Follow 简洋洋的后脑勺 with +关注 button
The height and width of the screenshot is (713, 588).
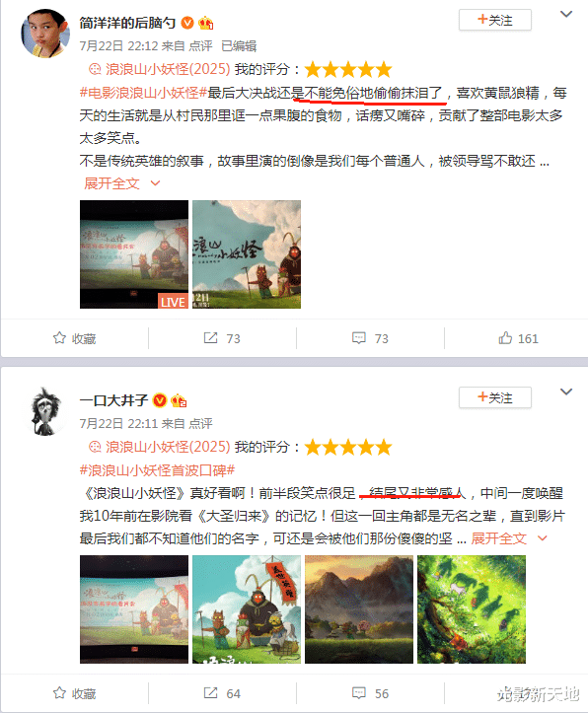[495, 20]
